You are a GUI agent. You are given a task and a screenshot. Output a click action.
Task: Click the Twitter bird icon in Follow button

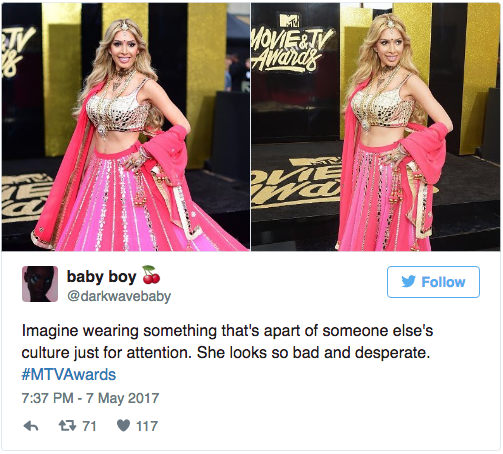tap(408, 282)
